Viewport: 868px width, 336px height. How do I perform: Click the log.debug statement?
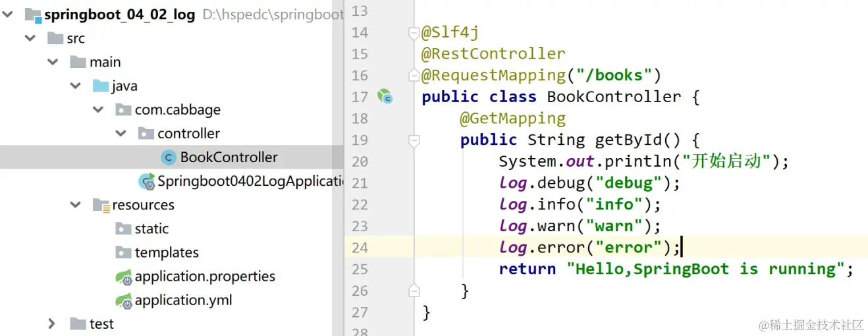(589, 182)
